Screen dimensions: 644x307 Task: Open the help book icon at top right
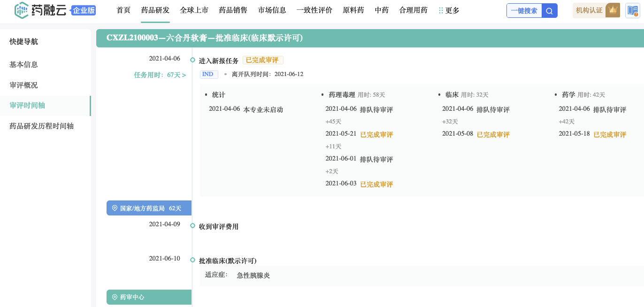pyautogui.click(x=632, y=10)
